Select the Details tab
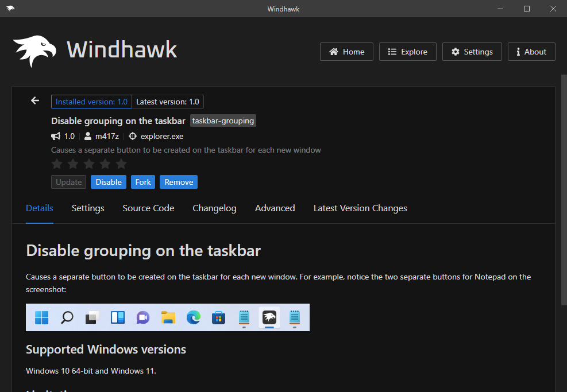The height and width of the screenshot is (392, 567). (x=40, y=208)
